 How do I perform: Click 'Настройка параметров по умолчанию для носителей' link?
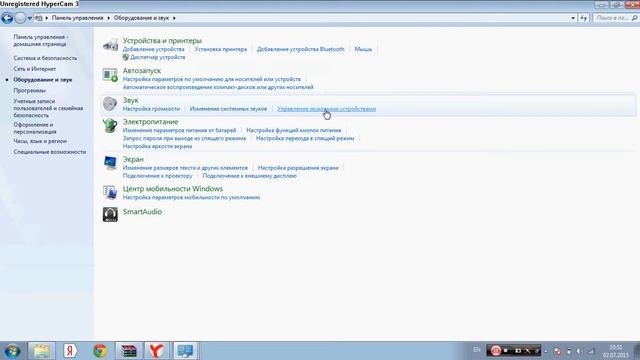point(211,79)
